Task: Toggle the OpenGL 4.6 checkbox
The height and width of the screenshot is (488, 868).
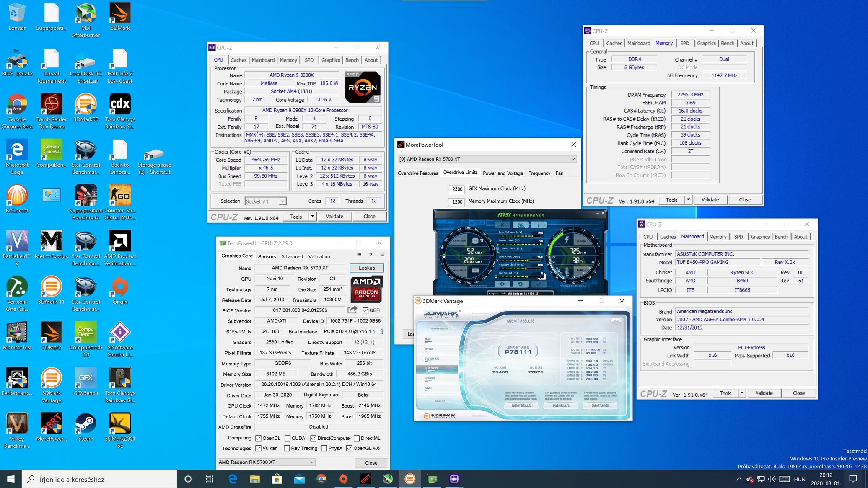Action: click(349, 448)
